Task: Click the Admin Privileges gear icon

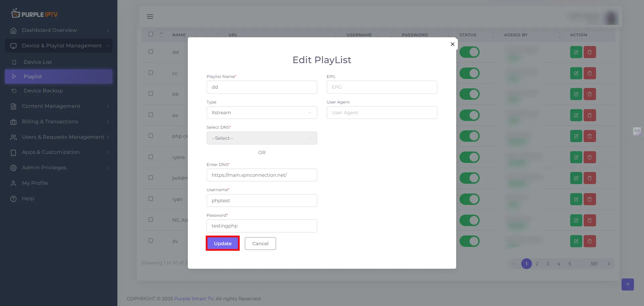Action: [13, 168]
